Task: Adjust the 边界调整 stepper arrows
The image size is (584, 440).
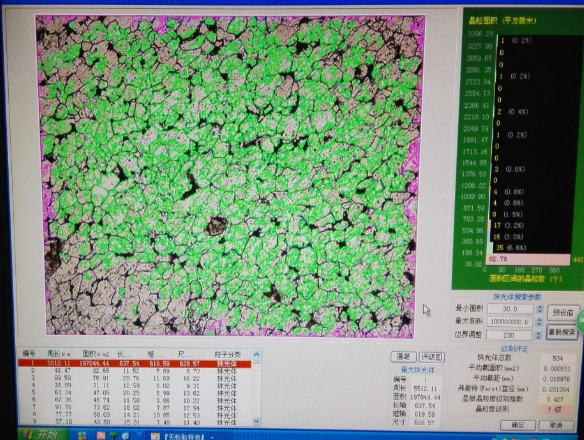Action: click(539, 335)
